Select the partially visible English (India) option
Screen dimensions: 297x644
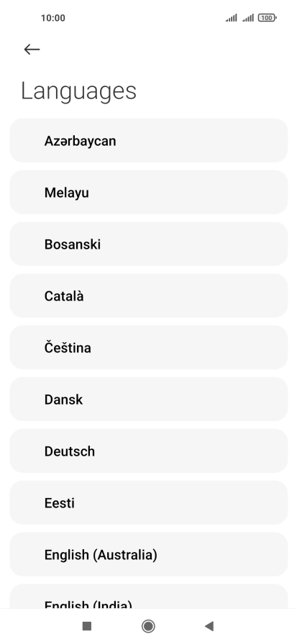148,597
